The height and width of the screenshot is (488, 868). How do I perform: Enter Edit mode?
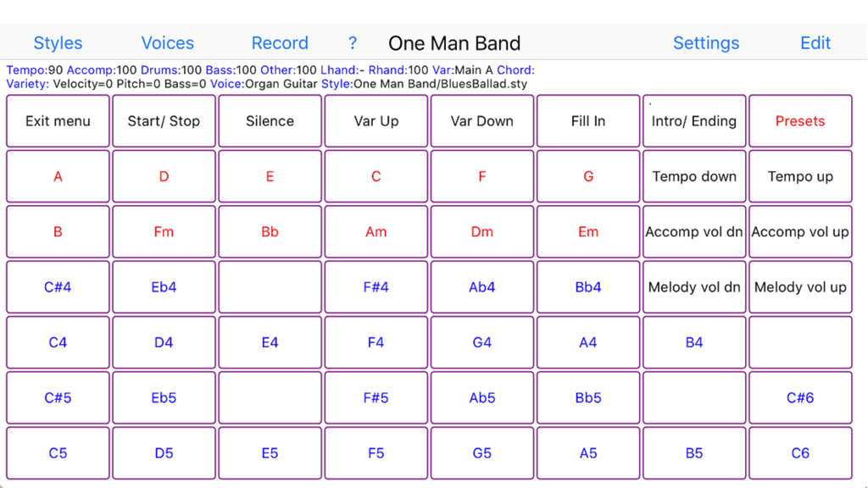[x=815, y=42]
